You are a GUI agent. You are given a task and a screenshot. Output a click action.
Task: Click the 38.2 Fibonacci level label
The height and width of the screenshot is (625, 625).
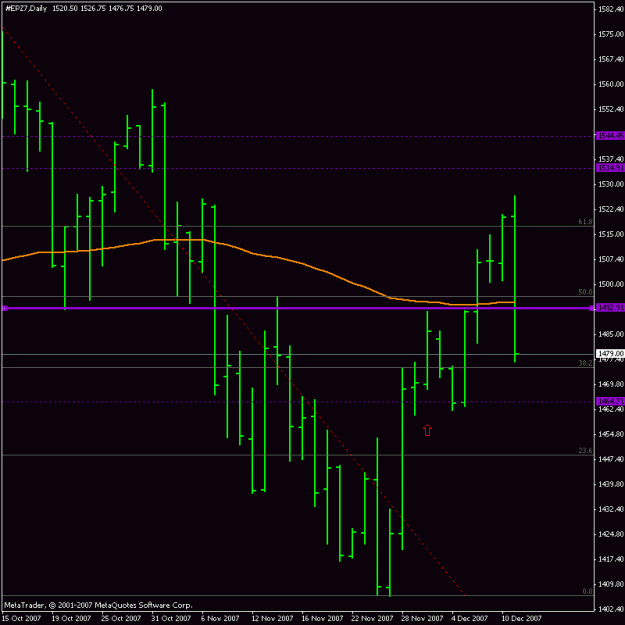585,363
